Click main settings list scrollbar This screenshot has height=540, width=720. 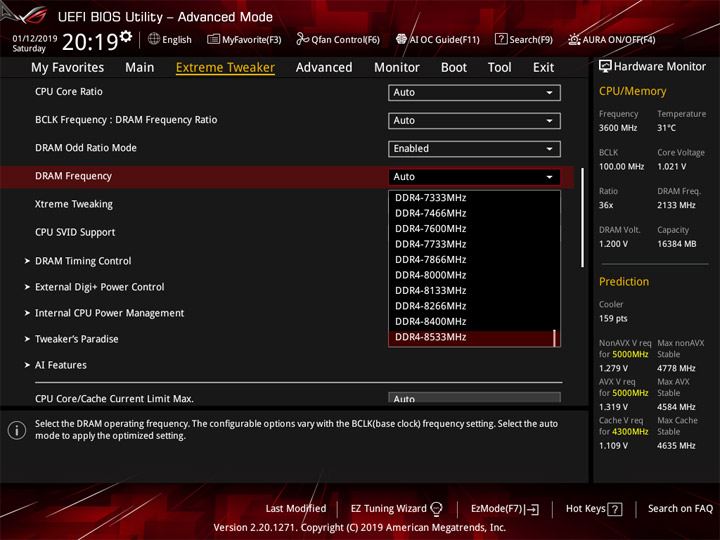pyautogui.click(x=583, y=217)
